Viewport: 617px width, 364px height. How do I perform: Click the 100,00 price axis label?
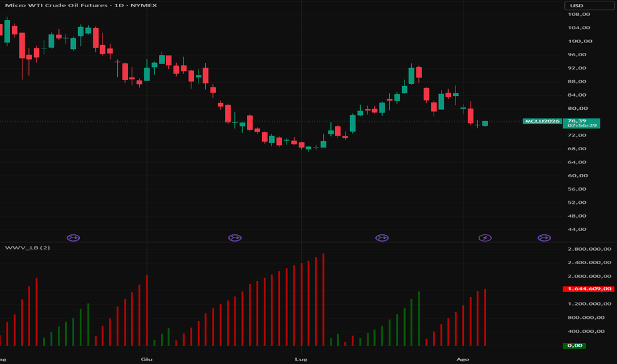[x=580, y=41]
